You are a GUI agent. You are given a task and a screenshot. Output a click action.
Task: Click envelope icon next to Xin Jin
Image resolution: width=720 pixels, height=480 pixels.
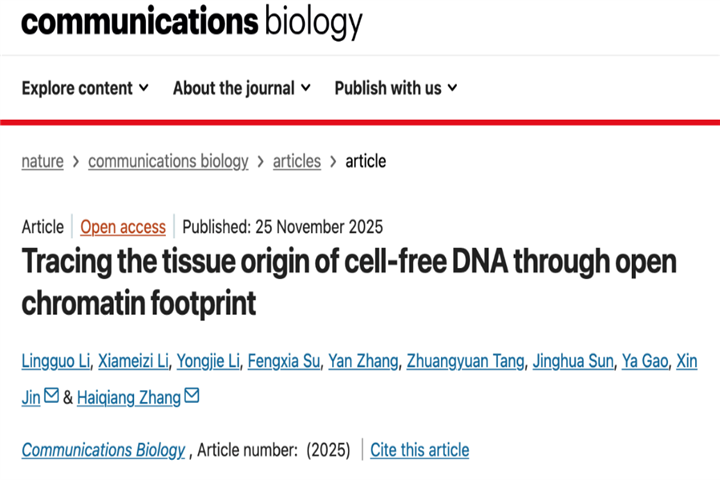click(52, 397)
